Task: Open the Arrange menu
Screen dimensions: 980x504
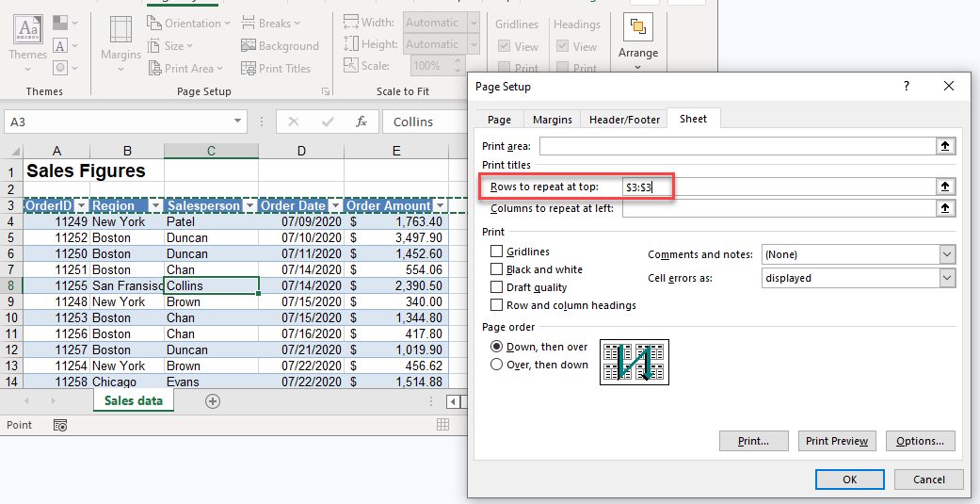Action: coord(638,42)
